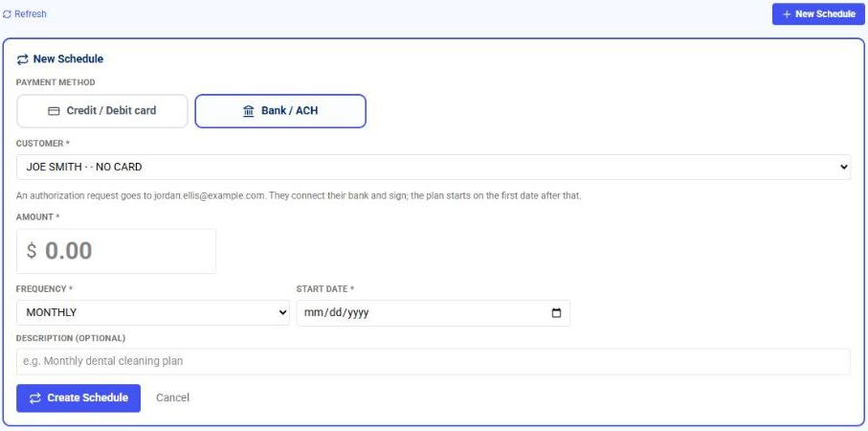Screen dimensions: 868x431
Task: Open New Schedule button at top right
Action: (818, 13)
